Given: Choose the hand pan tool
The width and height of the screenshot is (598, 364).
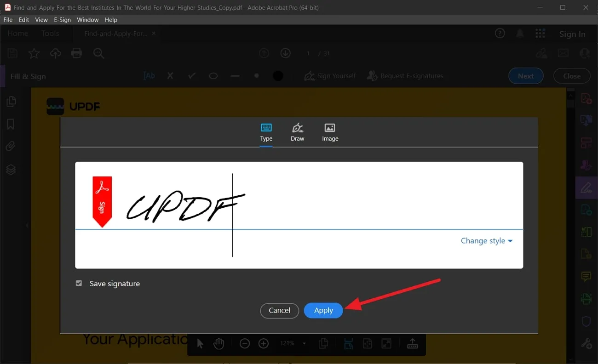Looking at the screenshot, I should point(218,344).
